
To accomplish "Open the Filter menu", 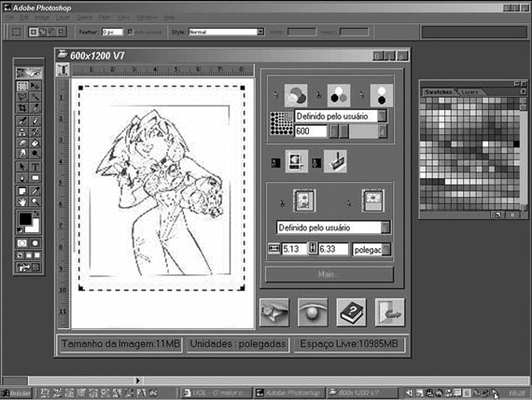I will pyautogui.click(x=105, y=18).
